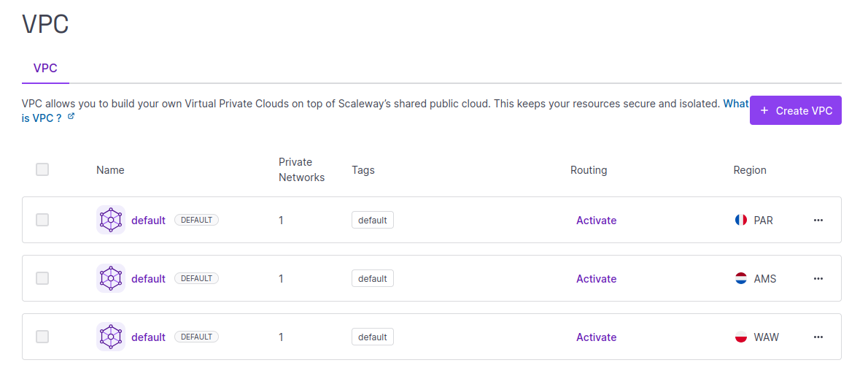Activate routing for the WAW VPC
The height and width of the screenshot is (379, 868).
(x=596, y=337)
